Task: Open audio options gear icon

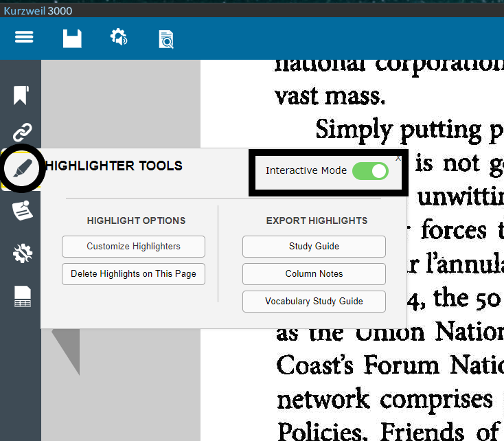Action: point(119,37)
